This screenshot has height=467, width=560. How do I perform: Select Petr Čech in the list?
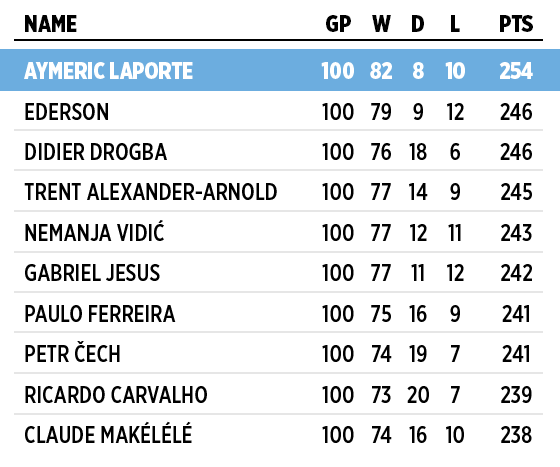point(72,353)
